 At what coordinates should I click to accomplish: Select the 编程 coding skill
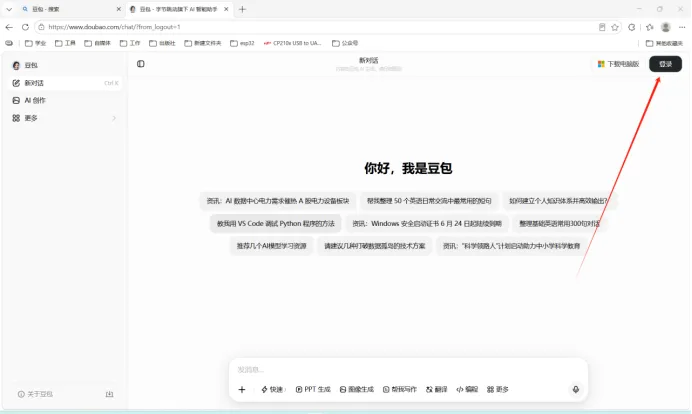[467, 389]
